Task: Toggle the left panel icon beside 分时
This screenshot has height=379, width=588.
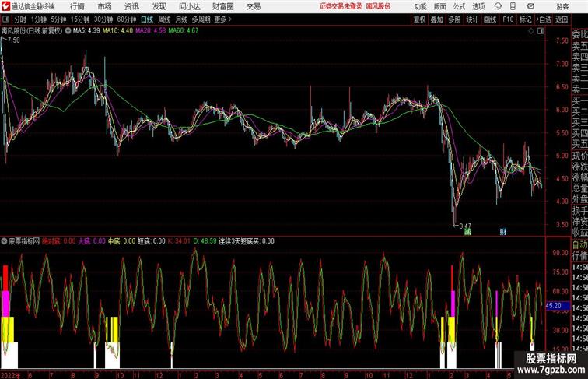Action: pyautogui.click(x=5, y=19)
